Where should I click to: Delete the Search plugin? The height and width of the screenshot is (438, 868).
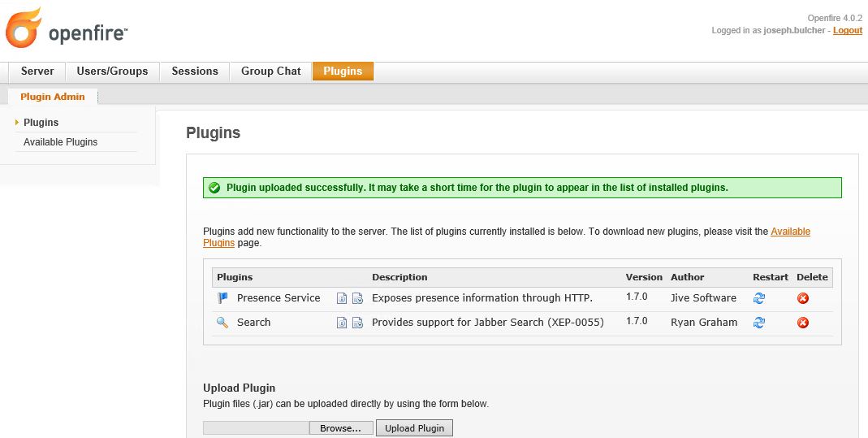point(803,323)
